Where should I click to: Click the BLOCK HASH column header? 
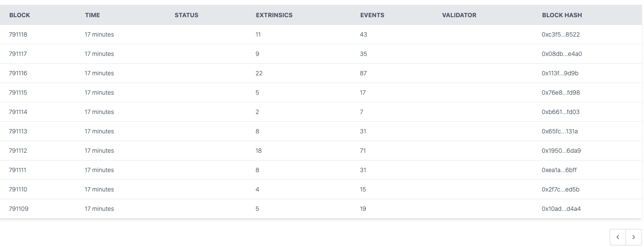[x=562, y=15]
